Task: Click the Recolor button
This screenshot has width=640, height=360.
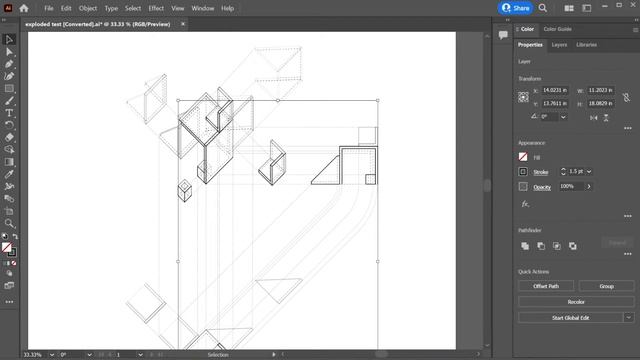Action: [576, 302]
